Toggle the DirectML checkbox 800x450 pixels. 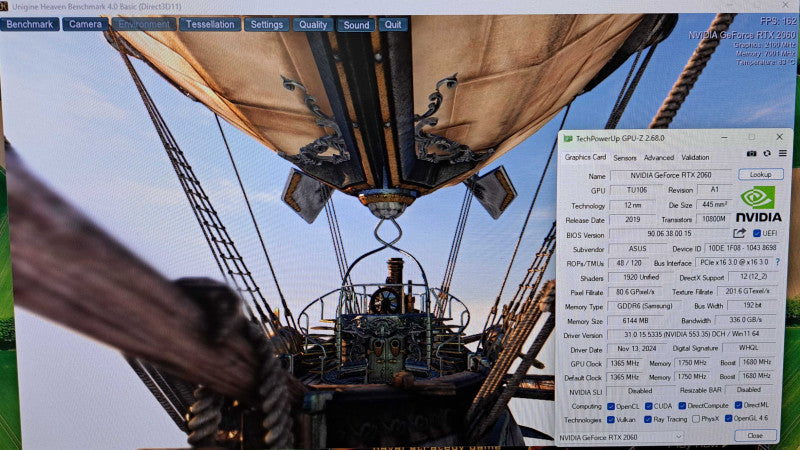(x=738, y=405)
